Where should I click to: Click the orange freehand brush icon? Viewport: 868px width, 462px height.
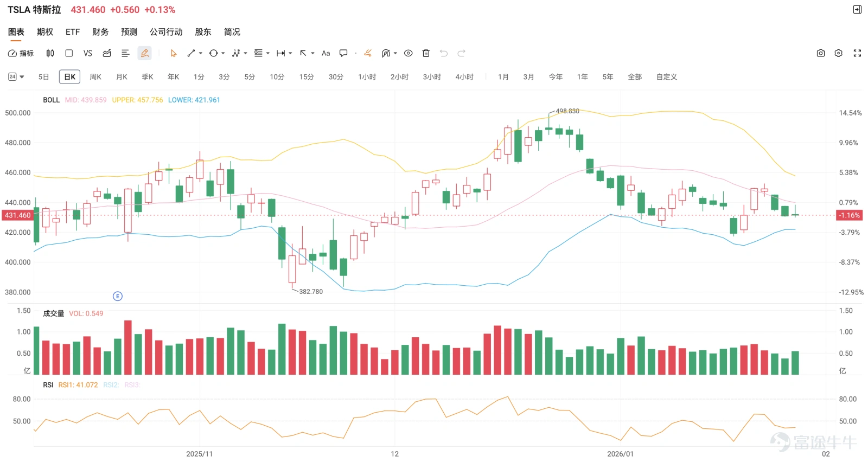pyautogui.click(x=368, y=53)
